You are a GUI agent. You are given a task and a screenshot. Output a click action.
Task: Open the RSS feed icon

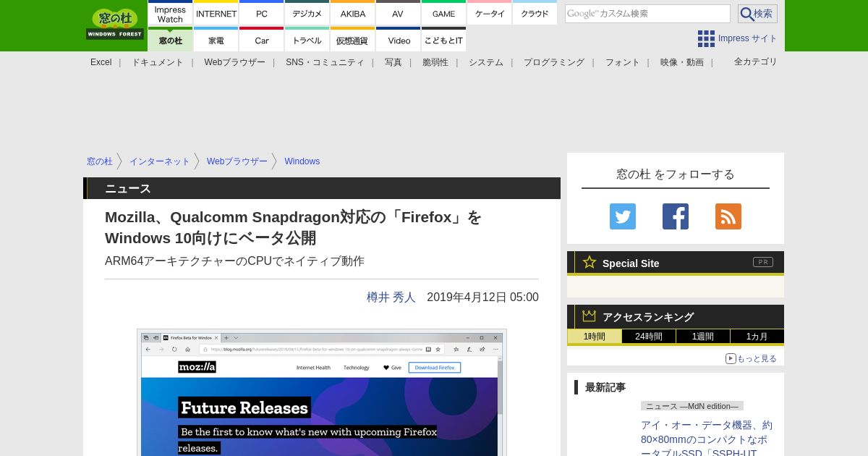click(x=728, y=216)
